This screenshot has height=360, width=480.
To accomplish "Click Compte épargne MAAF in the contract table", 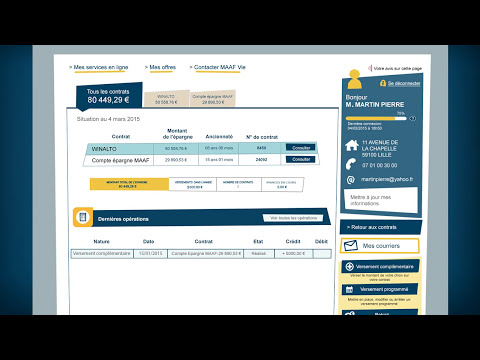I will tap(120, 160).
